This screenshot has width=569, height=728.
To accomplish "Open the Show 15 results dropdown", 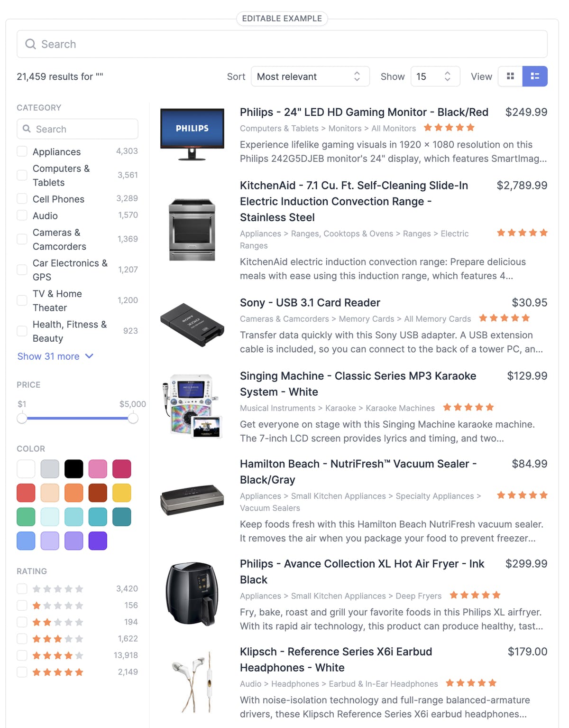I will tap(435, 76).
